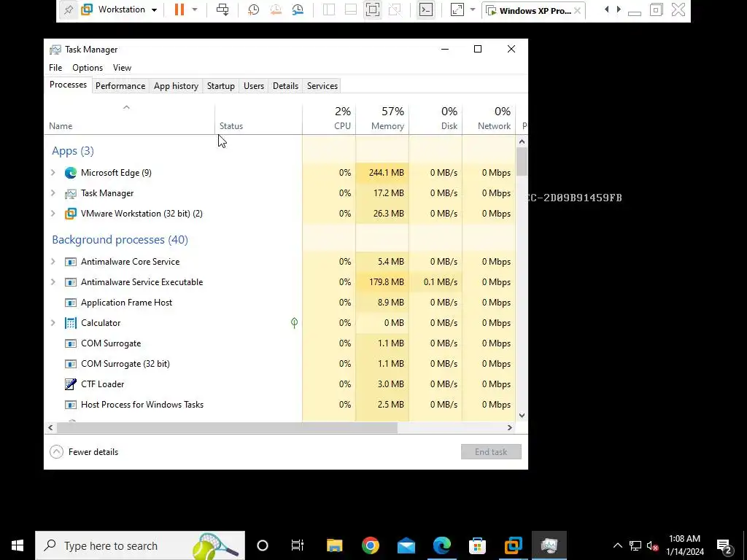The height and width of the screenshot is (560, 747).
Task: Switch to the Services tab
Action: click(322, 86)
